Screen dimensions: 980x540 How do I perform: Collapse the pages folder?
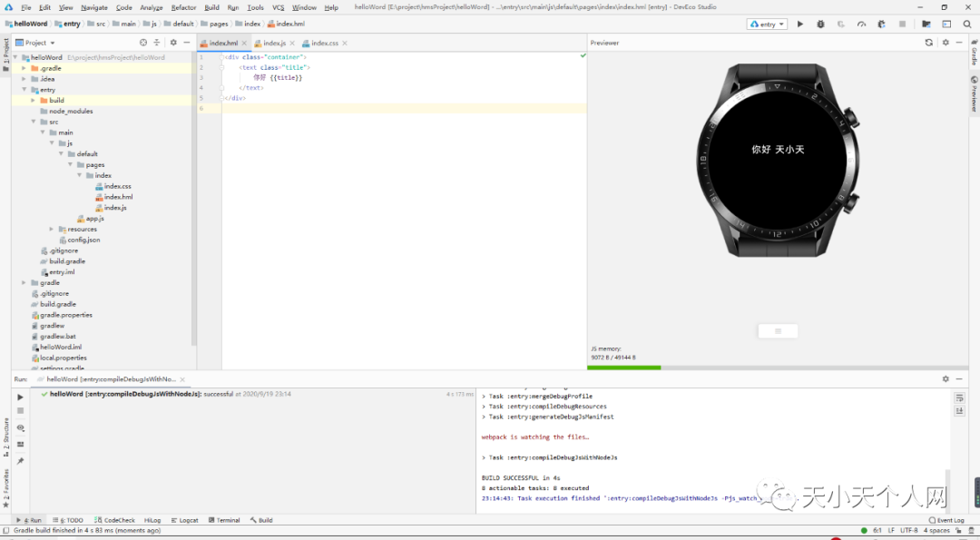[x=70, y=164]
